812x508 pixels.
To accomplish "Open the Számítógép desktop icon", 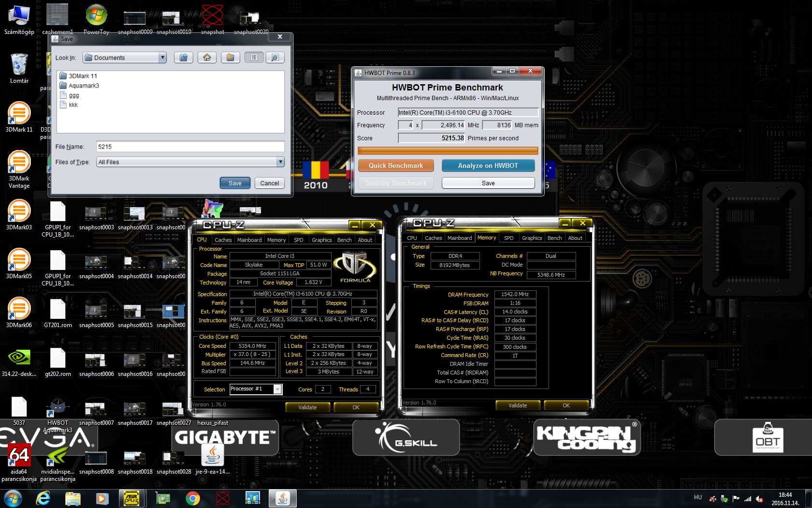I will pyautogui.click(x=19, y=20).
